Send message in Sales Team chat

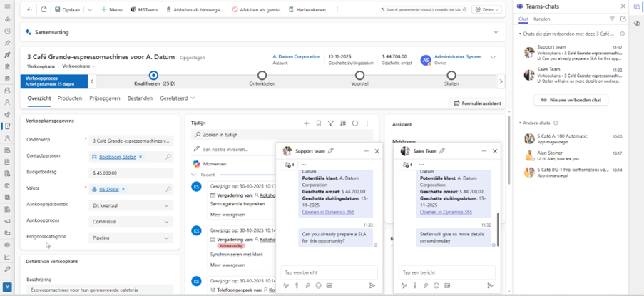coord(490,286)
